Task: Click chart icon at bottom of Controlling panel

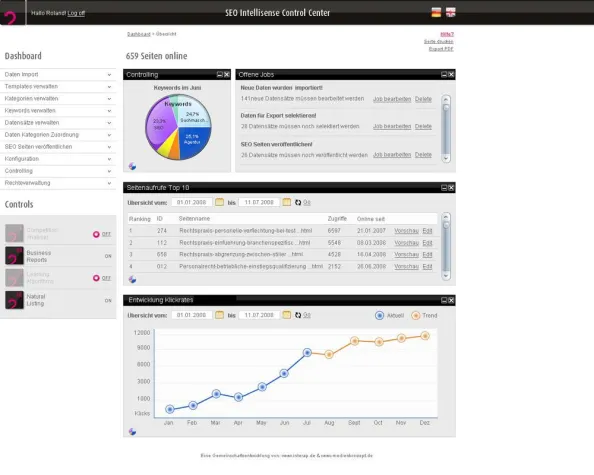Action: click(x=132, y=166)
